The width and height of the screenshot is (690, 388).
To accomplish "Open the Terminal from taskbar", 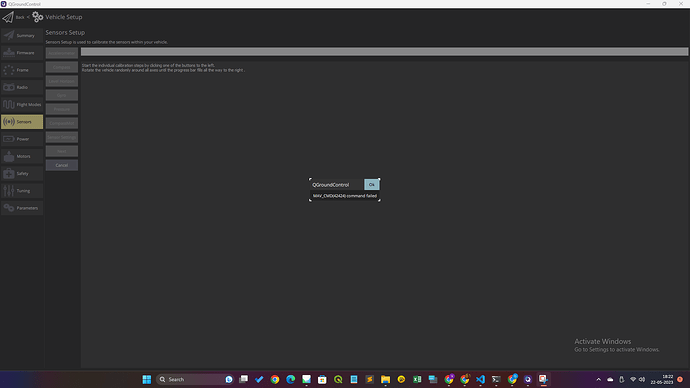I will [496, 379].
